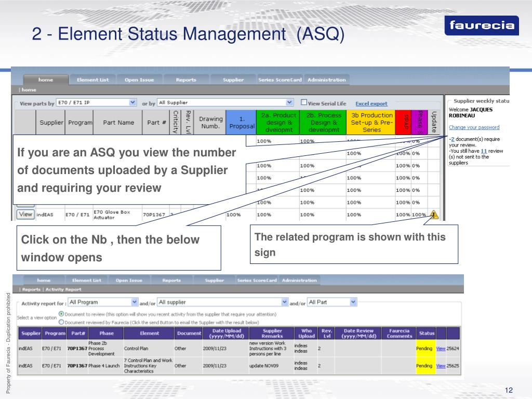
Task: Click the yellow warning sign icon
Action: 434,215
